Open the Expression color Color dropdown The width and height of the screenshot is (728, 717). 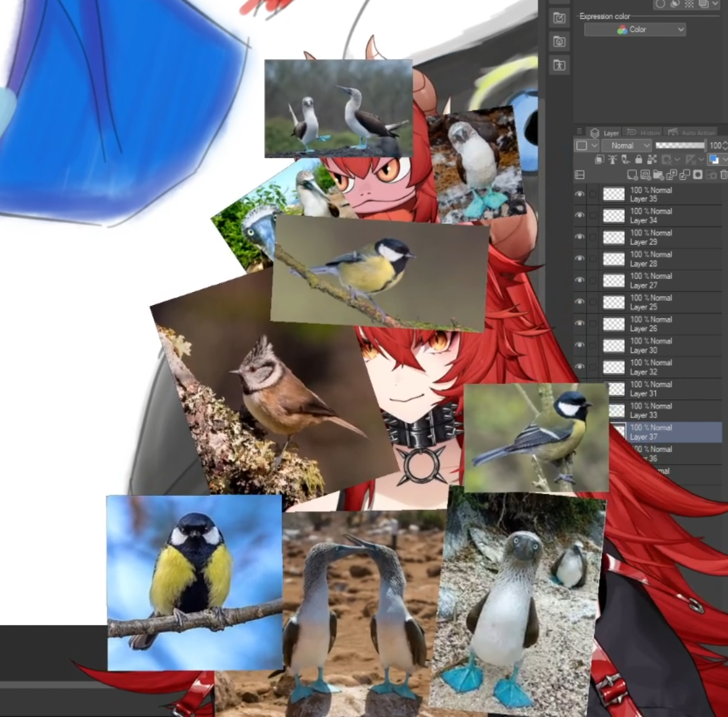click(x=635, y=30)
